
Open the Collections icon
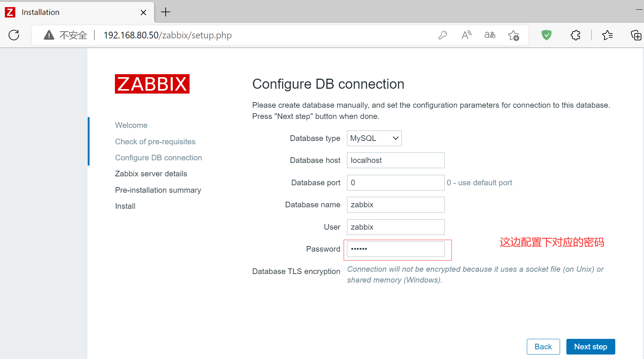click(636, 35)
